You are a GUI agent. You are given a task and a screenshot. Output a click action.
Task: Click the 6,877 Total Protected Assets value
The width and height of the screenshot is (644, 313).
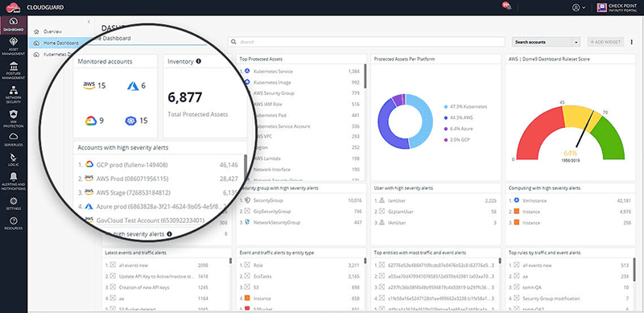pos(185,97)
